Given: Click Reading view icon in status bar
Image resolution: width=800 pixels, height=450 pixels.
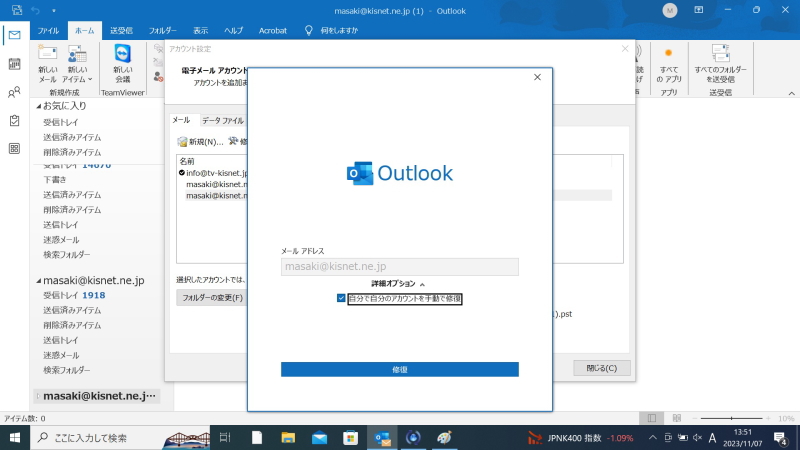Looking at the screenshot, I should (677, 418).
